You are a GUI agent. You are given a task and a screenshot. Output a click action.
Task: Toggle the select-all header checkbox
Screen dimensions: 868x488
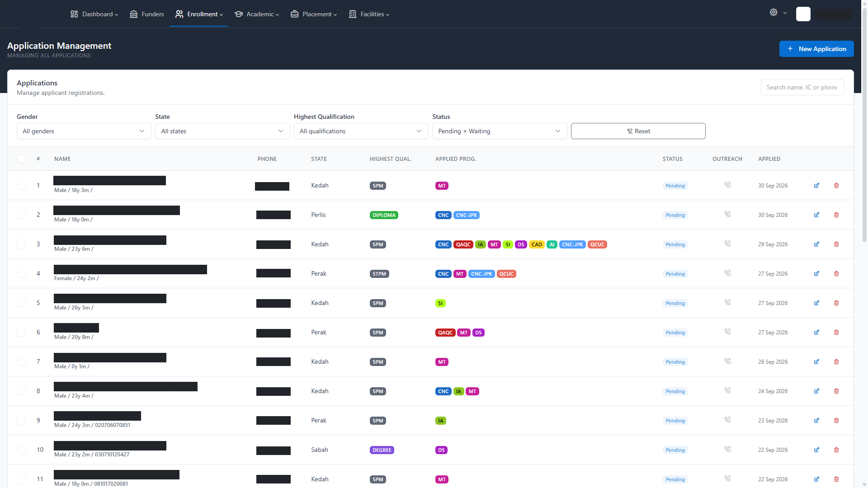pyautogui.click(x=21, y=159)
